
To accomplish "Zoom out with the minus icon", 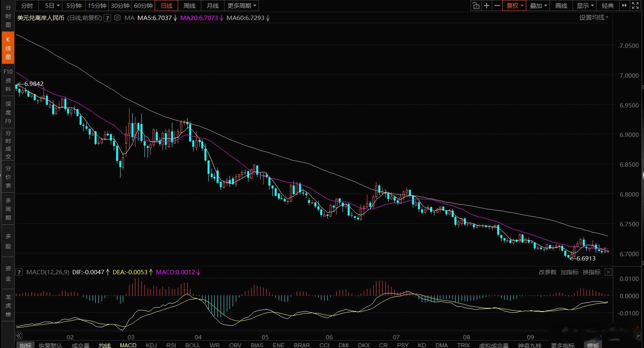I will pos(497,5).
